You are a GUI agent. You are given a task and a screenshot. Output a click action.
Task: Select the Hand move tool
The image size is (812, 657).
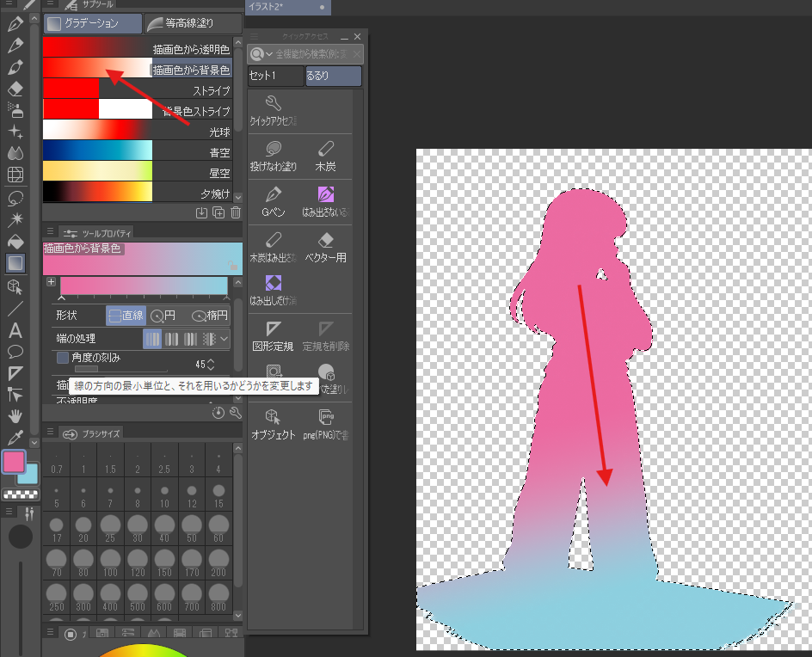(15, 415)
